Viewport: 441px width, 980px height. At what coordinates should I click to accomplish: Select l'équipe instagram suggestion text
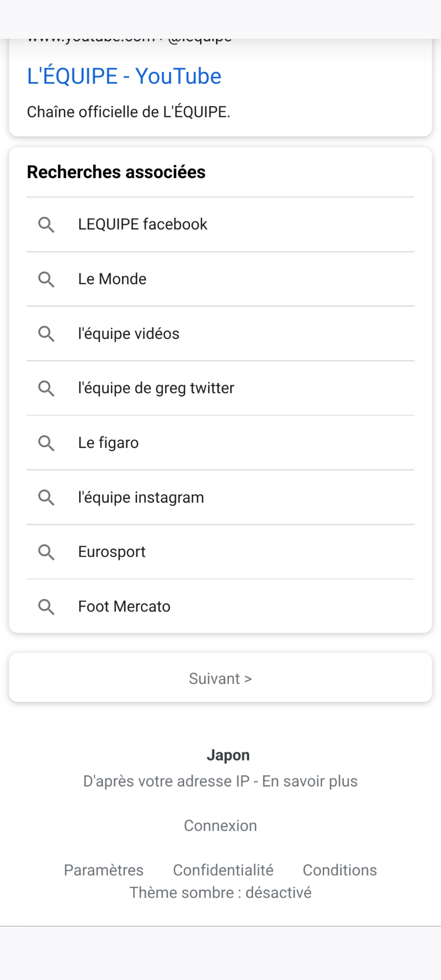(141, 498)
